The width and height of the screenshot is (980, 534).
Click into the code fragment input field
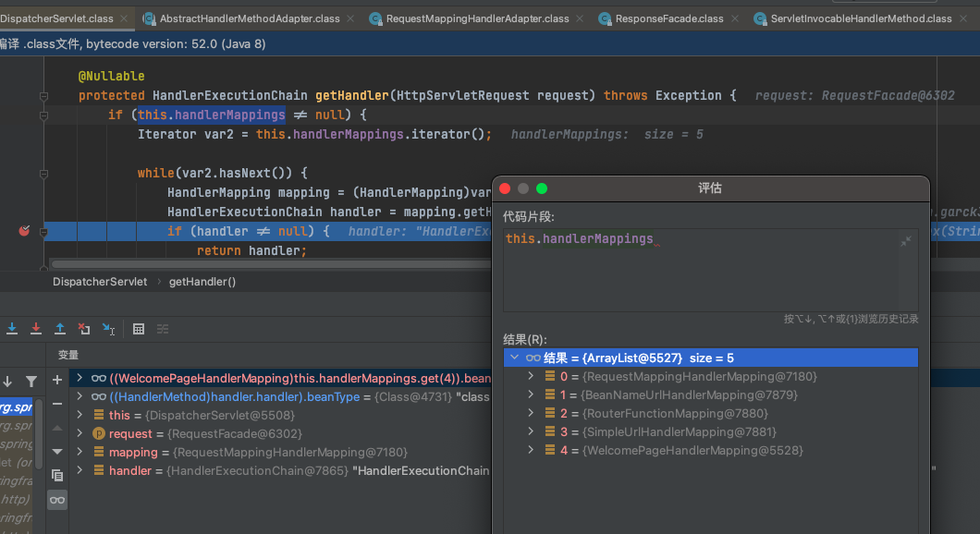tap(710, 270)
